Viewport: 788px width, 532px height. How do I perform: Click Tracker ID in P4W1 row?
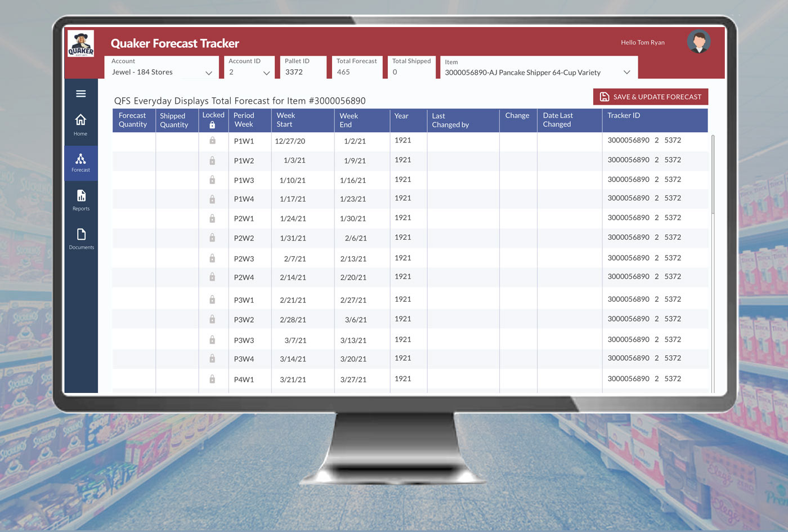644,379
